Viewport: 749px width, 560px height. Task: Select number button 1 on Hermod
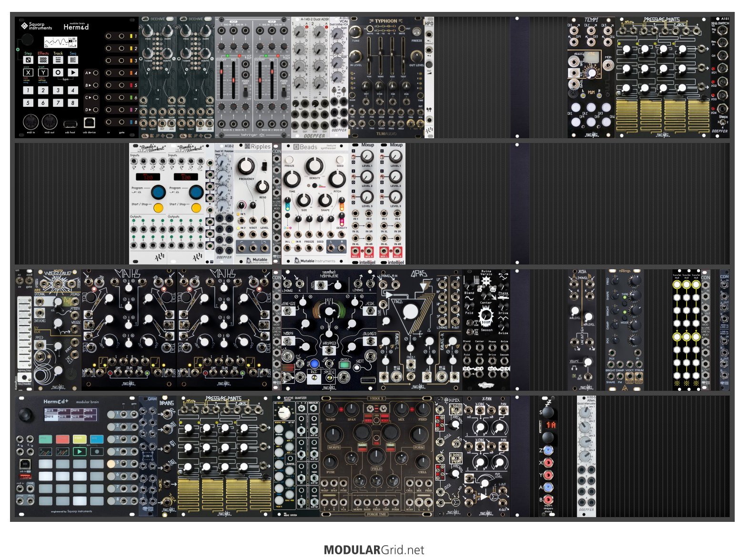pyautogui.click(x=28, y=90)
